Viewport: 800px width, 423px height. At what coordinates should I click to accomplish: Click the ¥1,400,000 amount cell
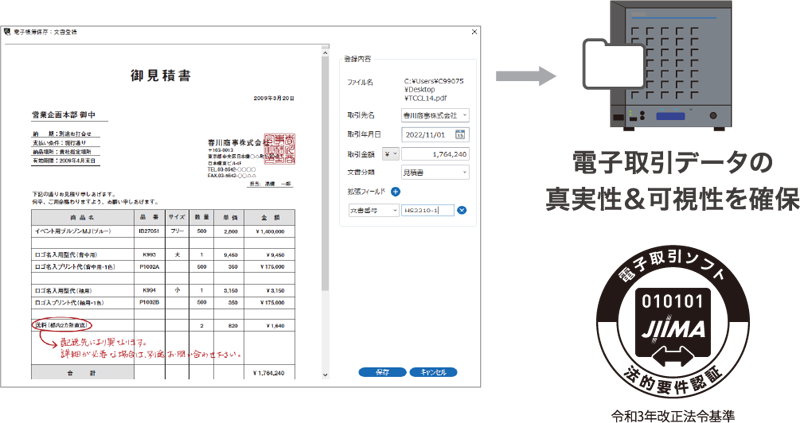coord(270,232)
